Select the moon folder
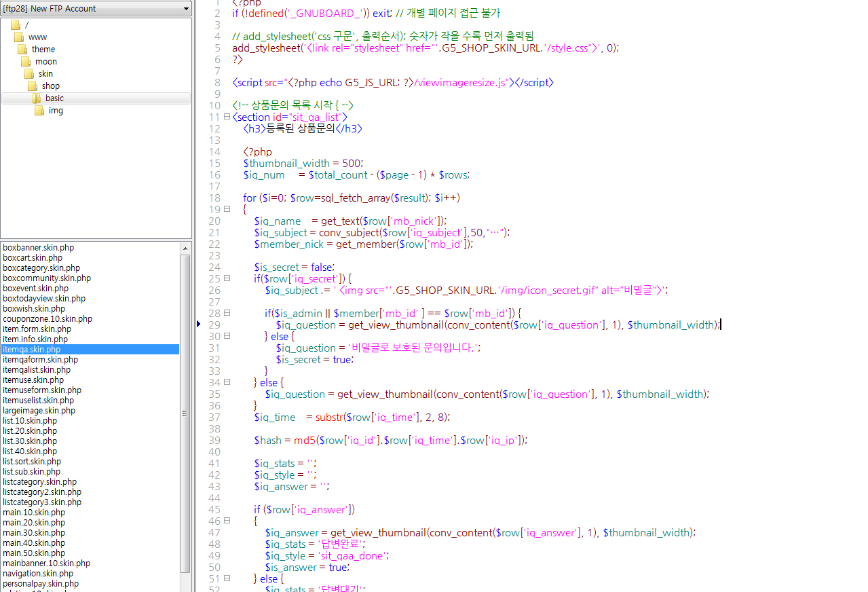 (46, 62)
